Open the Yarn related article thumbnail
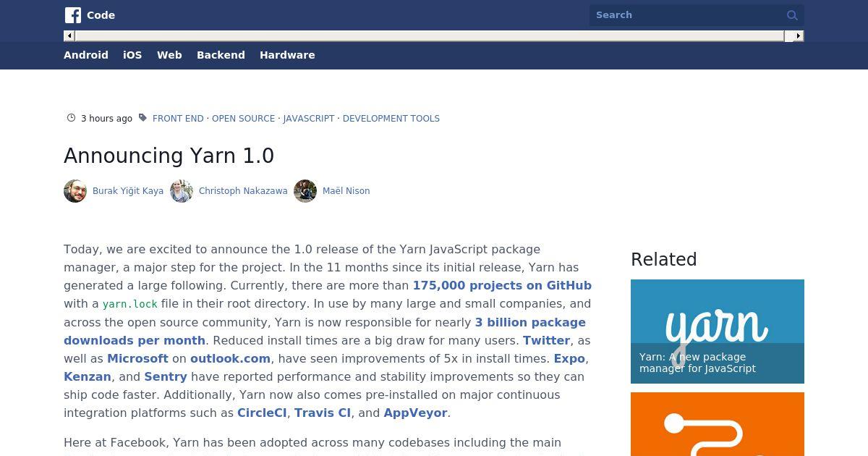Screen dimensions: 868x456 click(718, 332)
